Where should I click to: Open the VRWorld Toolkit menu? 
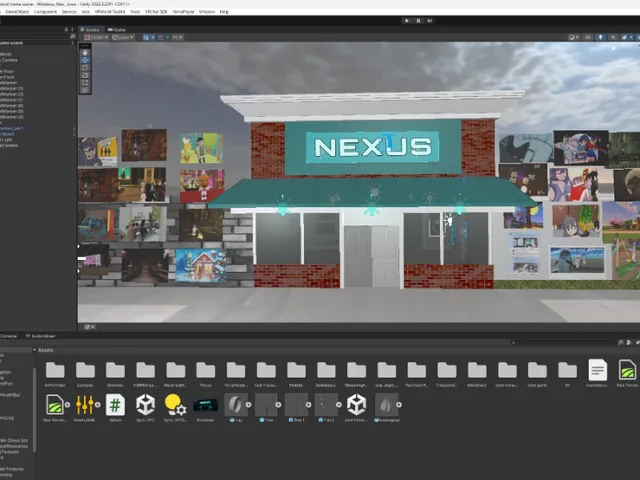(110, 12)
